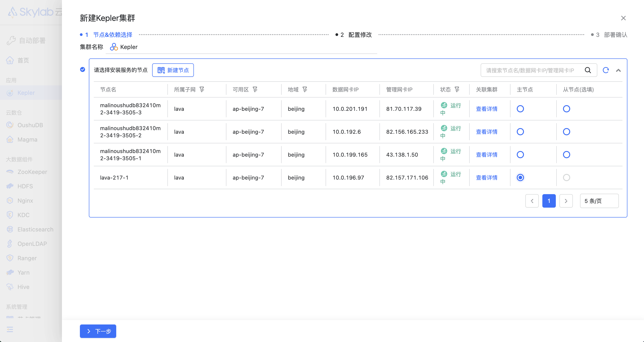Click the 新建节点 button
This screenshot has height=342, width=644.
coord(173,70)
